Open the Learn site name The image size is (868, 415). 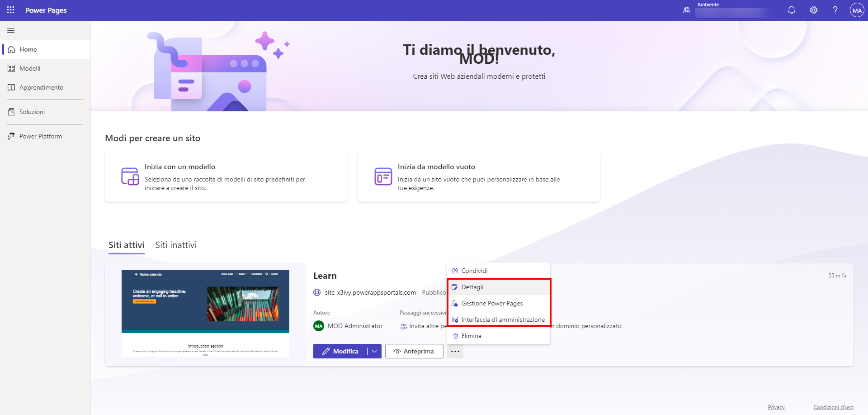[x=325, y=276]
